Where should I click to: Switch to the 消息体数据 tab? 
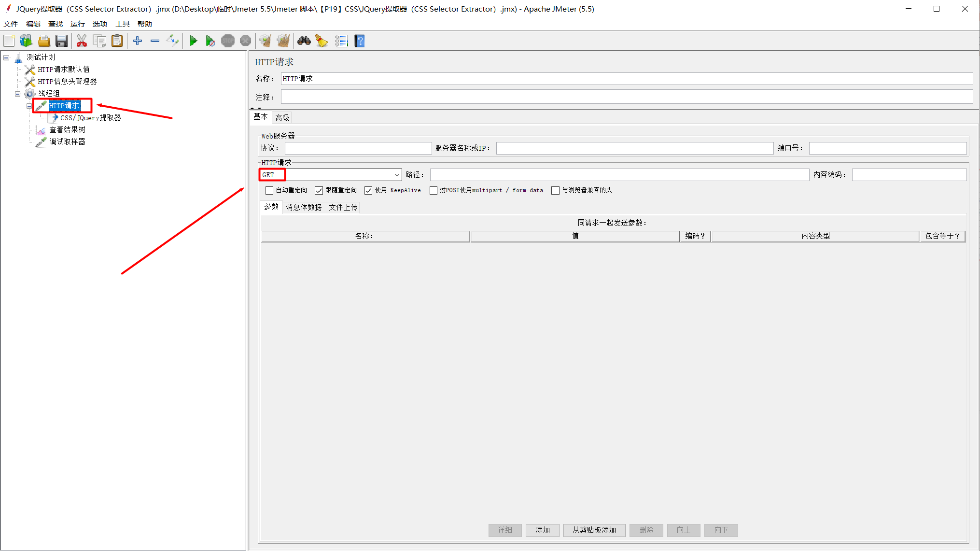click(x=304, y=207)
